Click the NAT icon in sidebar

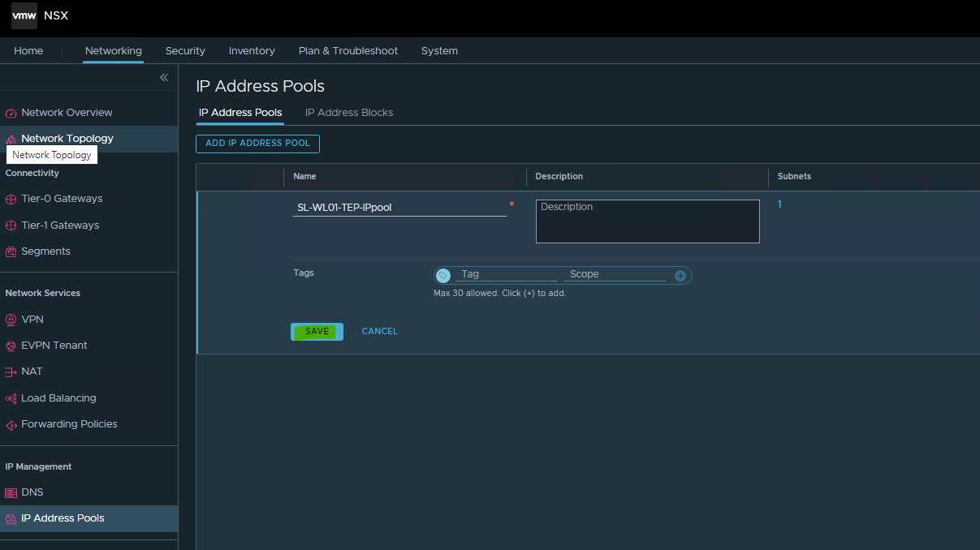11,372
